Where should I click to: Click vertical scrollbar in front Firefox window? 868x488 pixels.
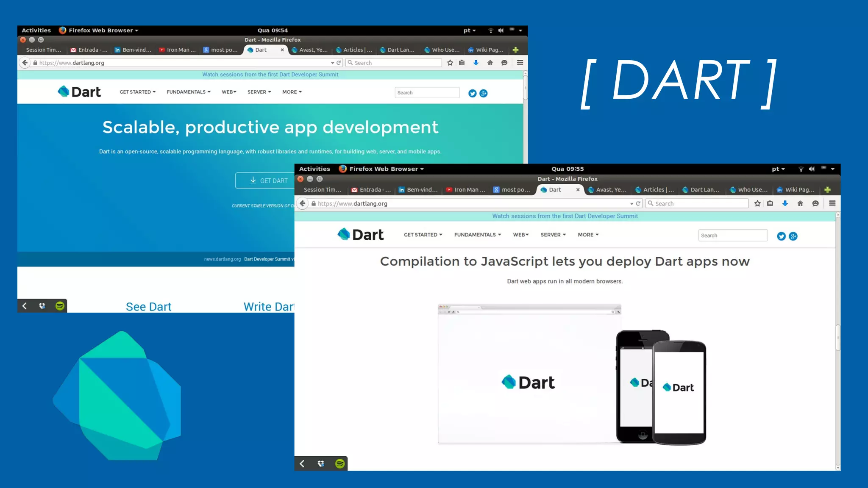point(838,338)
